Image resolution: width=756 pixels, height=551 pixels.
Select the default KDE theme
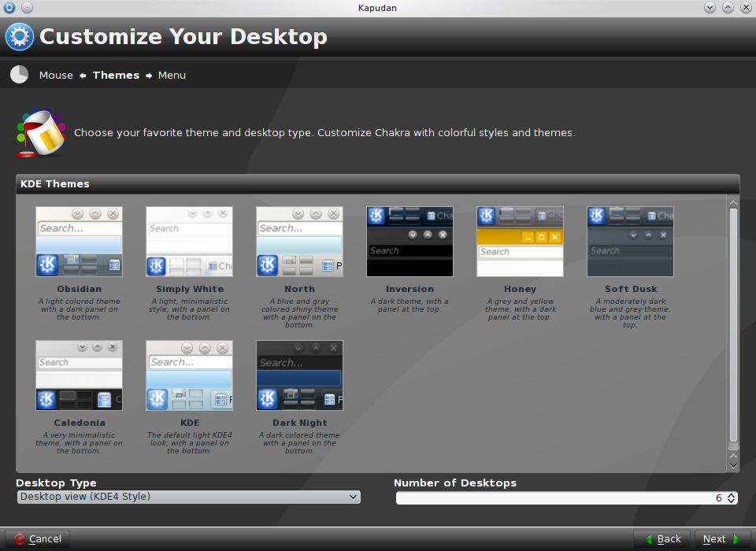click(189, 375)
